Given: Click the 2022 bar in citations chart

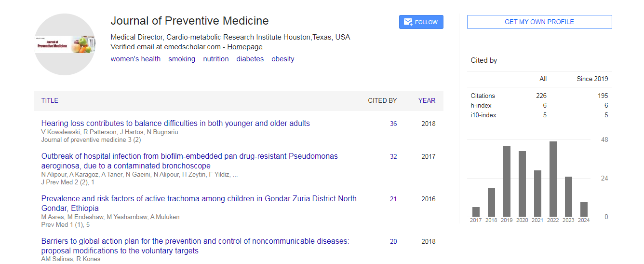Looking at the screenshot, I should 553,179.
